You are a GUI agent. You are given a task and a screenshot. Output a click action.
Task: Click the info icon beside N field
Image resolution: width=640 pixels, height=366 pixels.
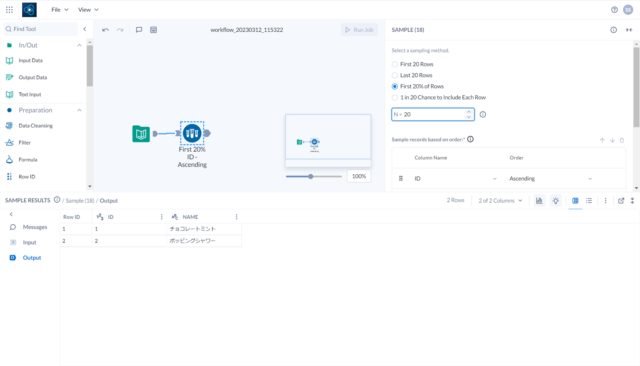point(483,115)
